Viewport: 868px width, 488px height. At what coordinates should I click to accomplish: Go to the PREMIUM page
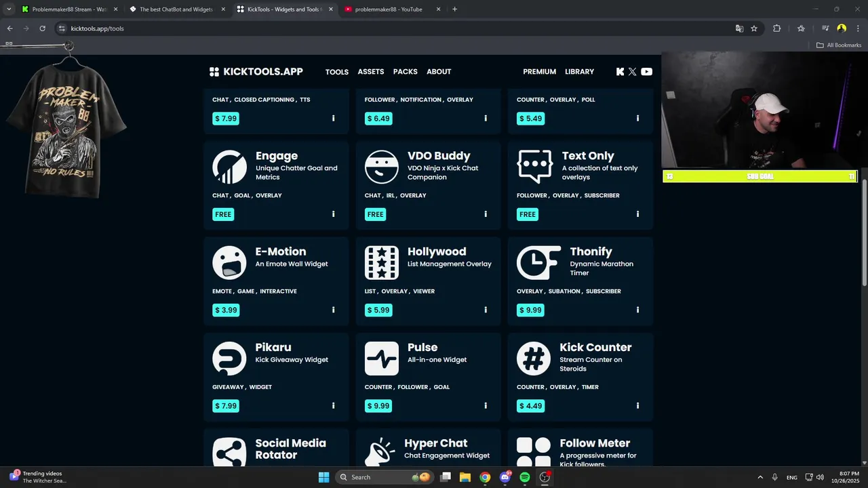[x=540, y=72]
